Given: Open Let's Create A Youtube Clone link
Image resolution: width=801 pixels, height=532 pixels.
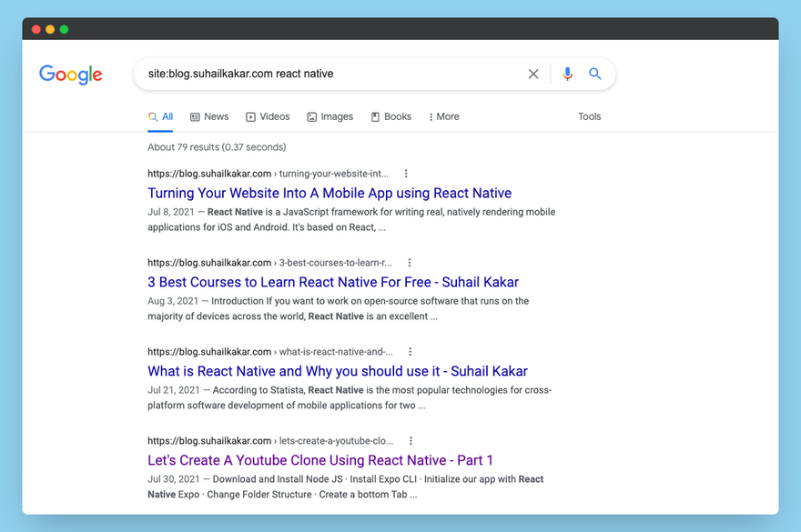Looking at the screenshot, I should click(x=320, y=460).
